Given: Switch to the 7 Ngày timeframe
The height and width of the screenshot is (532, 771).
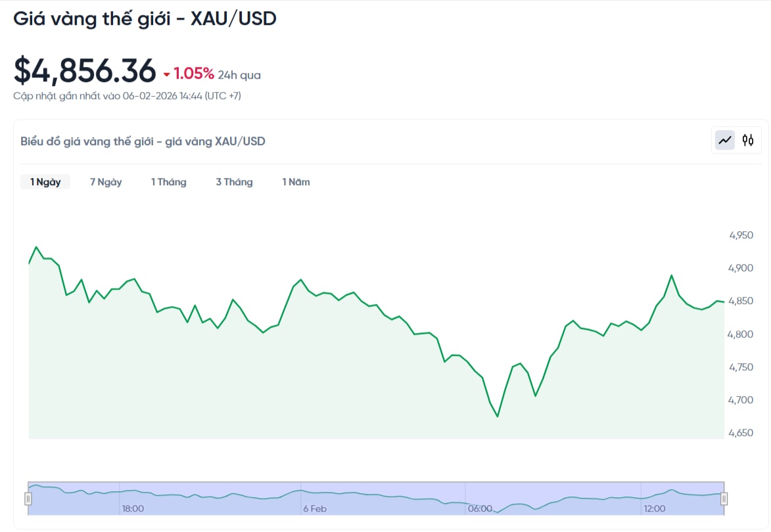Looking at the screenshot, I should click(x=105, y=181).
